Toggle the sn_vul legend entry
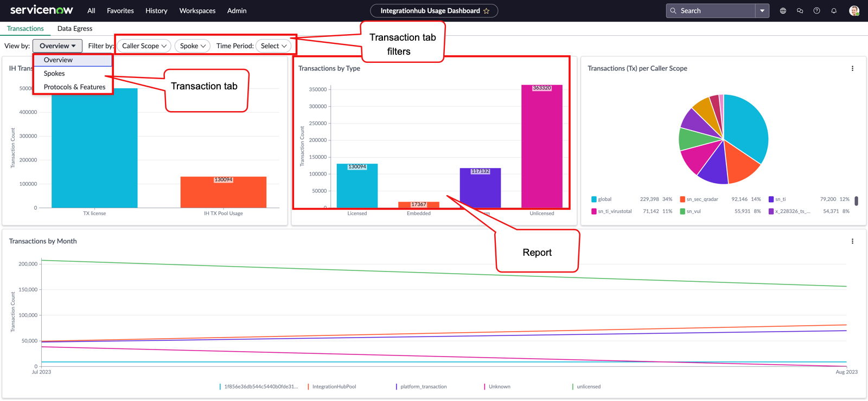The image size is (868, 401). tap(690, 211)
